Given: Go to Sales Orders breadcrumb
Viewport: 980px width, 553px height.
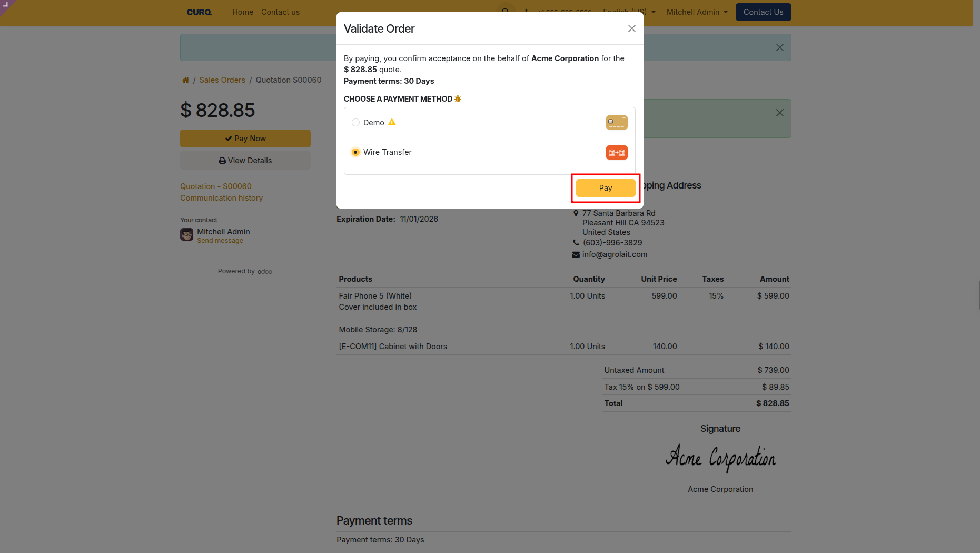Looking at the screenshot, I should [222, 80].
